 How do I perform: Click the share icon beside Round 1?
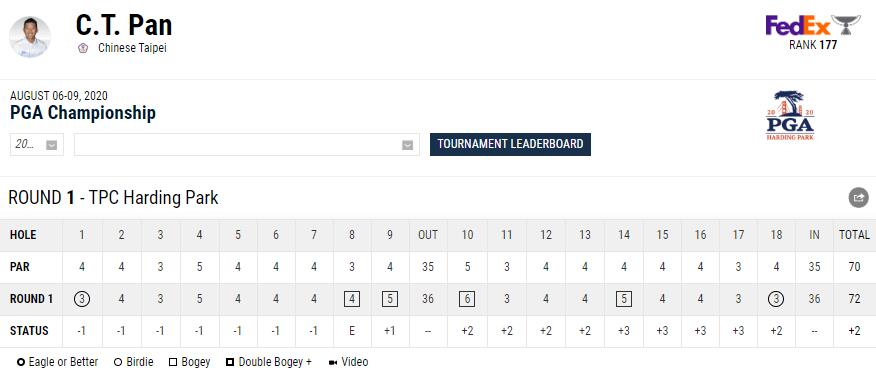(x=858, y=198)
